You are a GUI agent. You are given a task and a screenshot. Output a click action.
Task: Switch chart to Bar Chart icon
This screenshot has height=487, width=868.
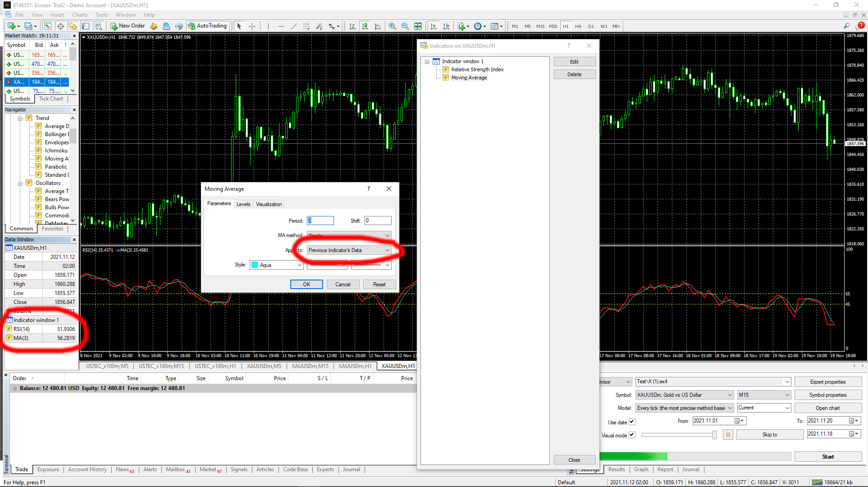coord(352,26)
